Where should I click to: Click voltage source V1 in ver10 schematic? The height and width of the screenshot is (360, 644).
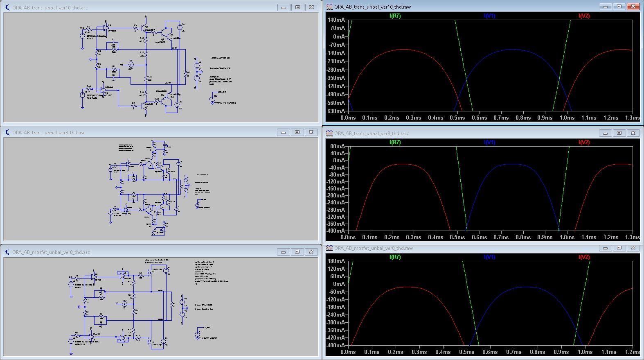pos(180,27)
